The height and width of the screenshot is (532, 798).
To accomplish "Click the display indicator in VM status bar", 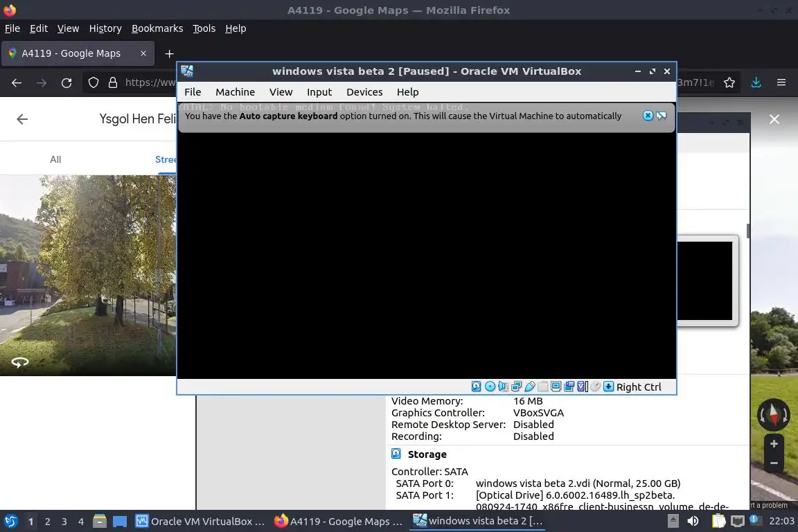I will 556,387.
